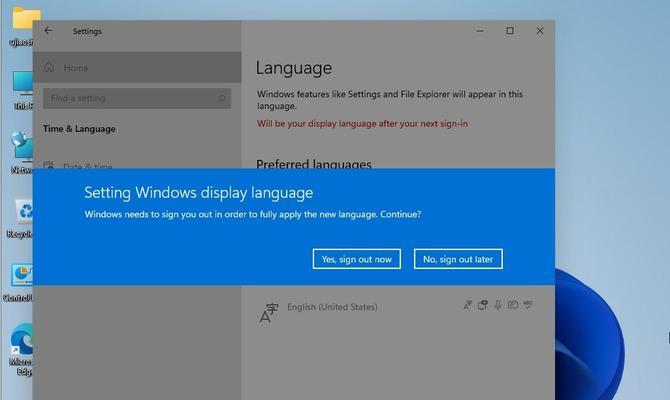
Task: Select the Recycle Bin desktop icon
Action: tap(24, 211)
